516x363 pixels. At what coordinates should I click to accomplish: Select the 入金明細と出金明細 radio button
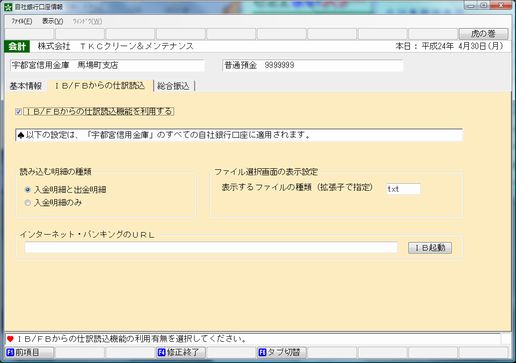pyautogui.click(x=28, y=190)
